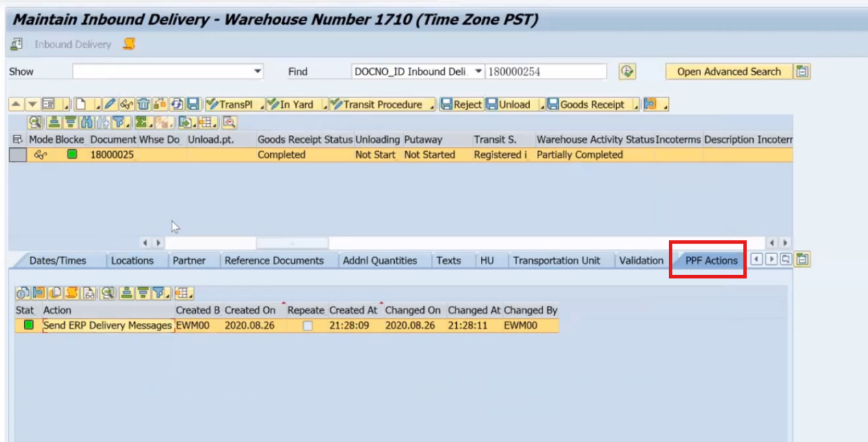Screen dimensions: 868x442
Task: Click the details magnifier icon in upper grid toolbar
Action: click(35, 122)
